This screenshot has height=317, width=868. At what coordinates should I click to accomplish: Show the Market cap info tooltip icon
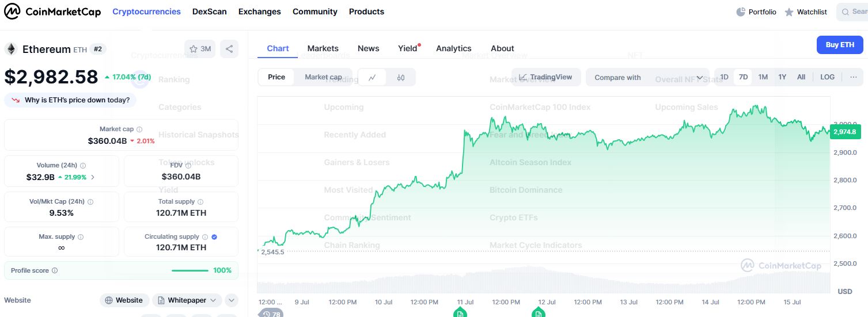tap(139, 129)
